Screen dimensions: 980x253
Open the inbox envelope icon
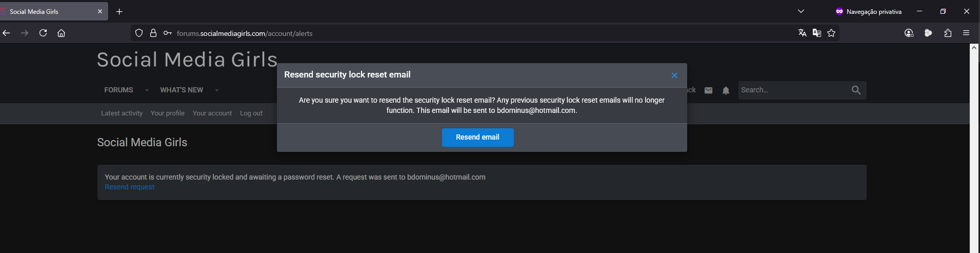click(x=708, y=90)
